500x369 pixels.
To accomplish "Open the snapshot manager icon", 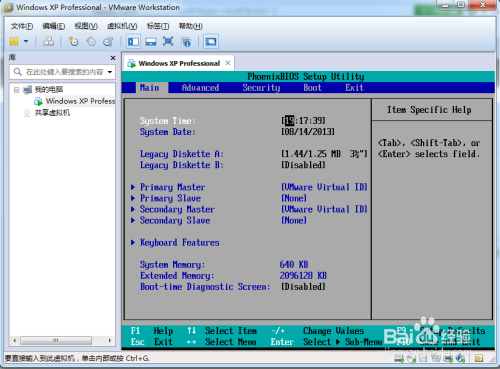I will point(108,41).
